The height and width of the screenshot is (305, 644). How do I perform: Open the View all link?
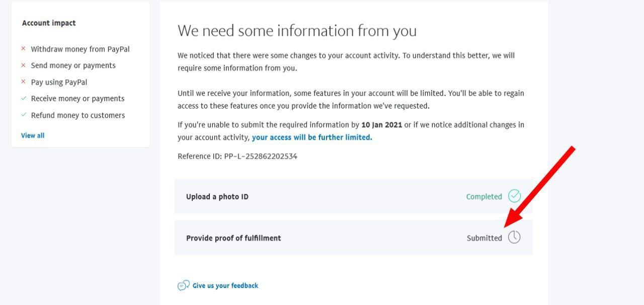coord(33,135)
